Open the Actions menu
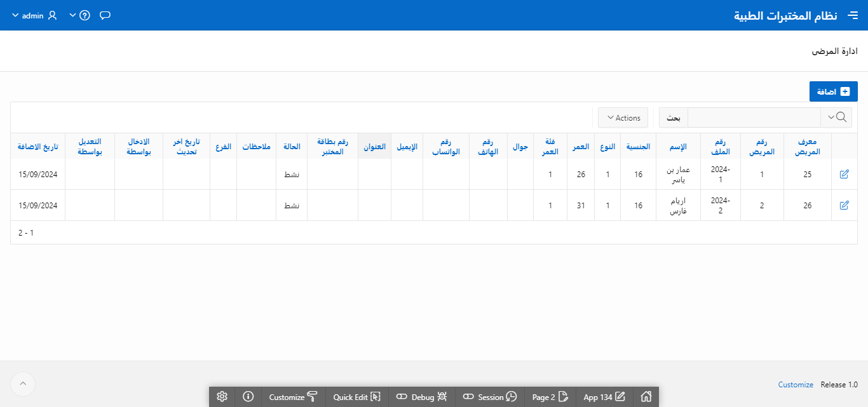The height and width of the screenshot is (407, 868). pos(623,117)
